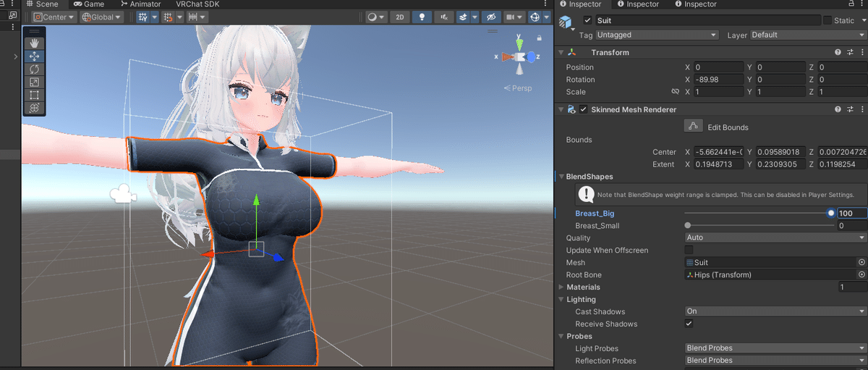Collapse the Transform component foldout
Screen dimensions: 868x370
pyautogui.click(x=560, y=52)
